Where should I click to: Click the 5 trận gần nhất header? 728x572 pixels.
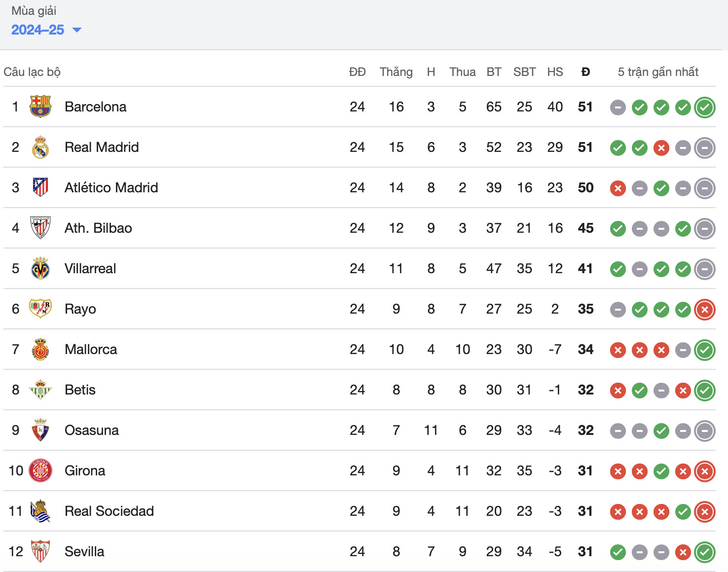tap(658, 72)
